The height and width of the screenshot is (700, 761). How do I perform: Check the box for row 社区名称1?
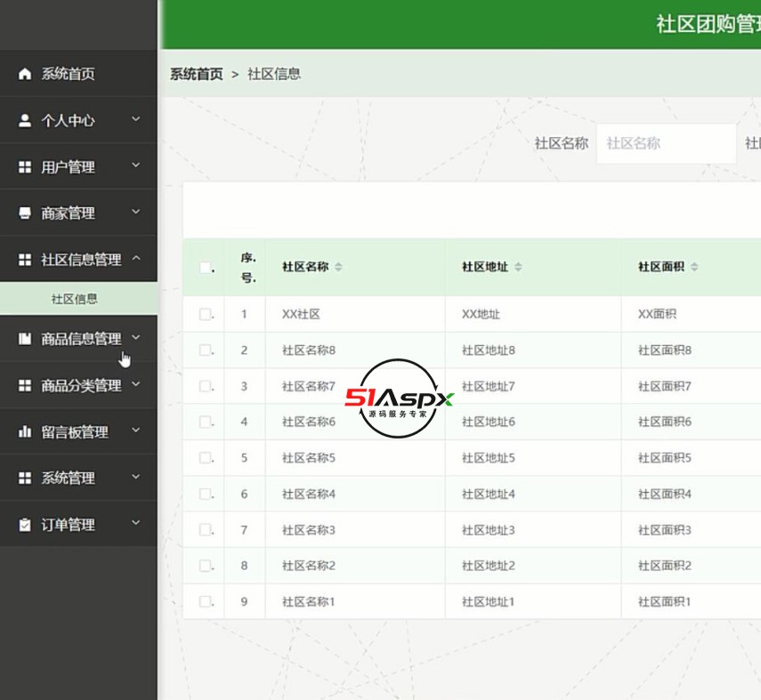tap(206, 601)
